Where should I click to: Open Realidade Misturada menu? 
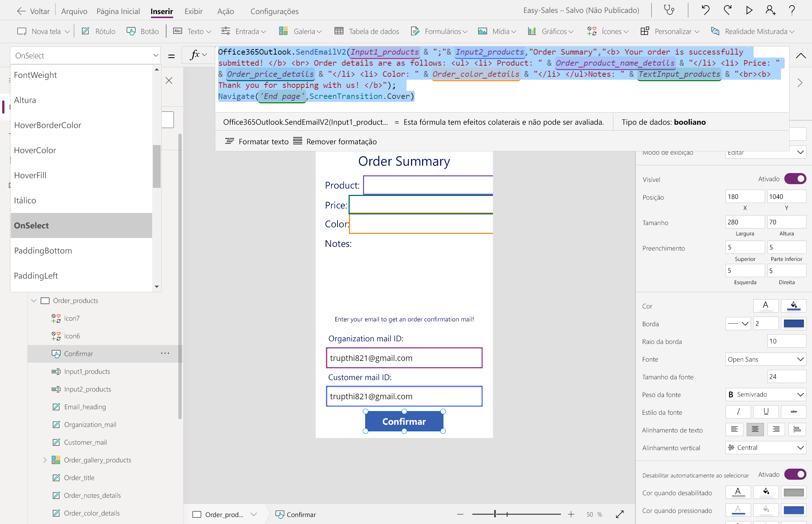pos(753,31)
